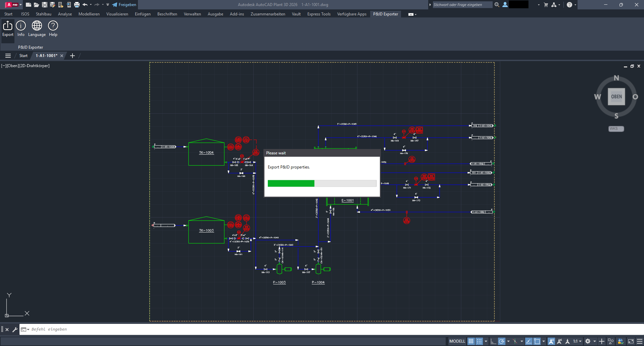The width and height of the screenshot is (644, 346).
Task: Click the Freigeben share button
Action: pos(124,5)
